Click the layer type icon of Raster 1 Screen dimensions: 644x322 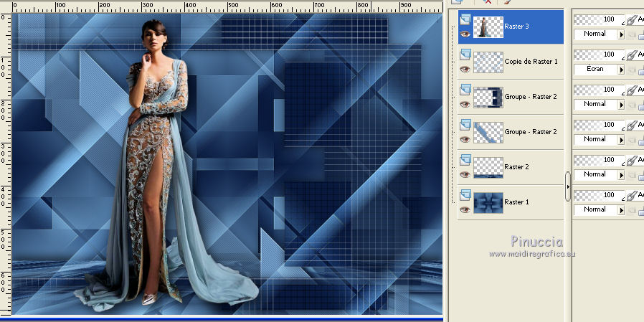(465, 194)
